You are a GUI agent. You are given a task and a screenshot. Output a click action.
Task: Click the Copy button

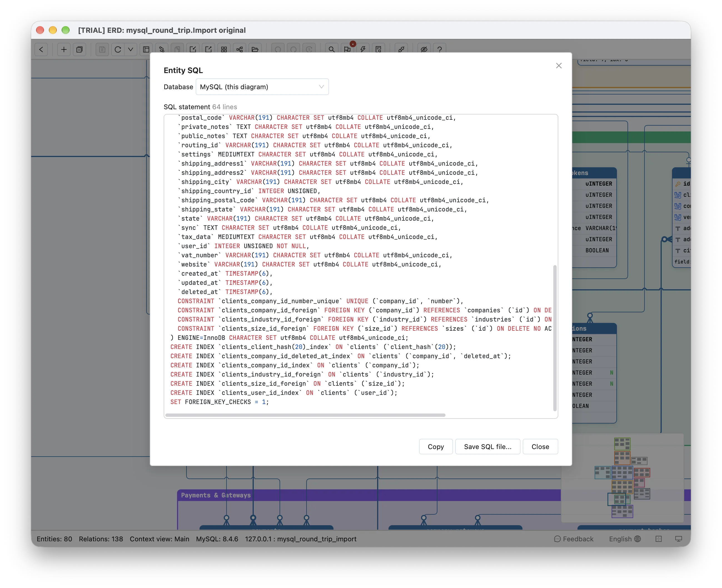pyautogui.click(x=435, y=447)
